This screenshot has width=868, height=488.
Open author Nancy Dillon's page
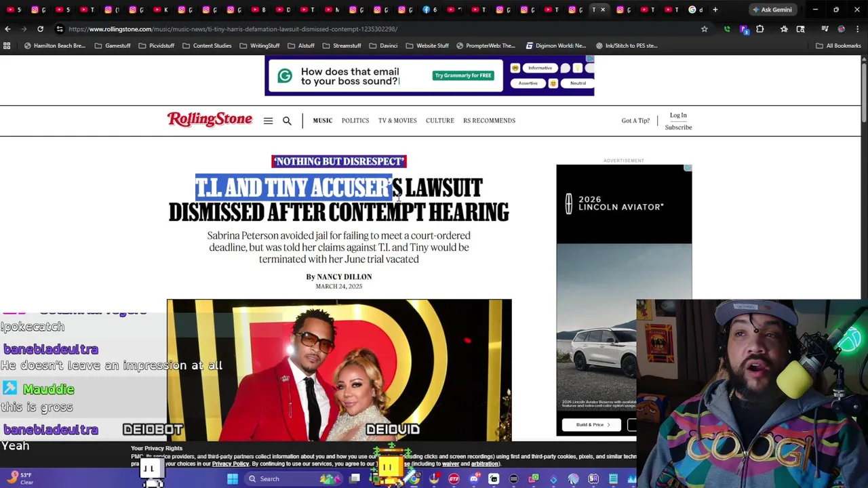(344, 277)
